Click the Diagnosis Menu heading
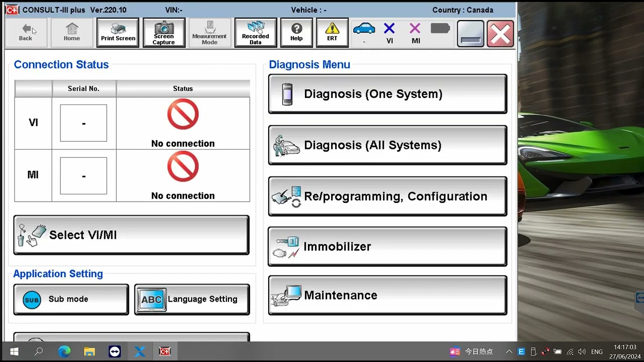 coord(309,64)
